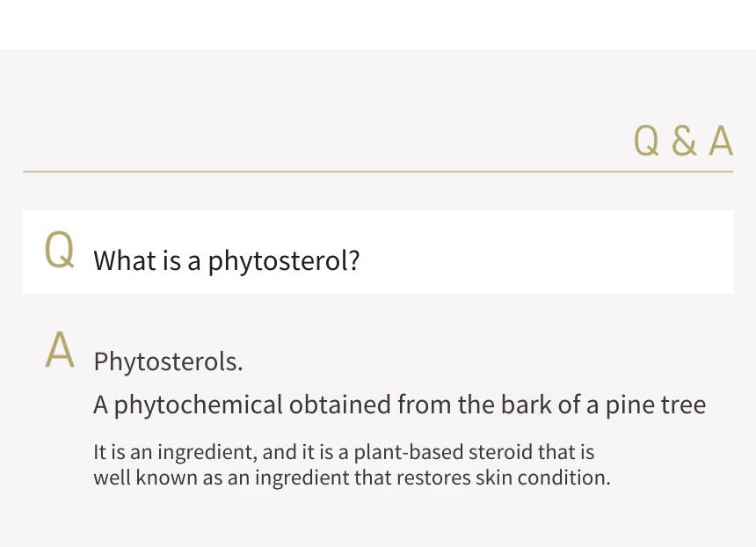Click the gold Q letter icon
The height and width of the screenshot is (547, 756).
point(59,250)
